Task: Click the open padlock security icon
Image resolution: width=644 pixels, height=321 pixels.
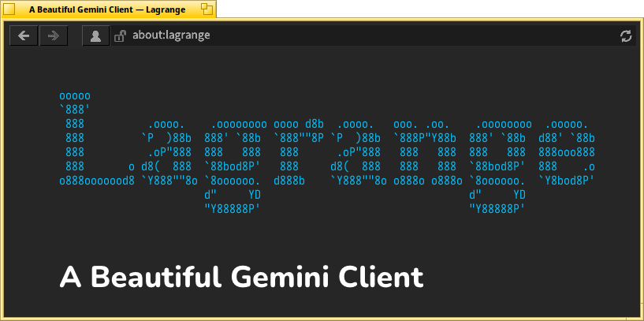Action: [x=120, y=35]
